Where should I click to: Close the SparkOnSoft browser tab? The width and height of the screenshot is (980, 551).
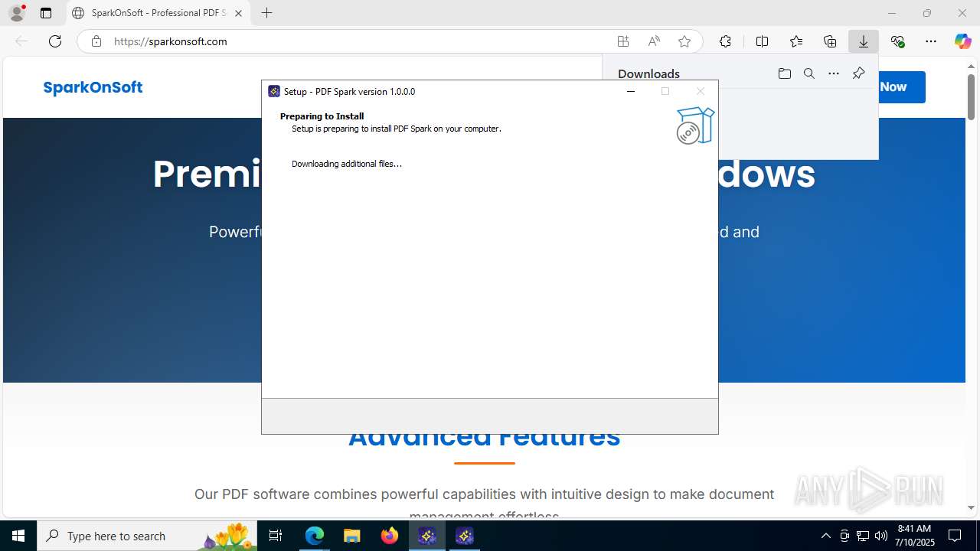tap(238, 13)
